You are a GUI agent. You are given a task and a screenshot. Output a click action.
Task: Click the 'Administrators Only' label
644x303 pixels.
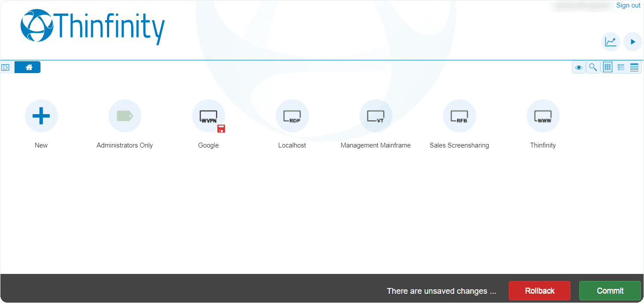(x=125, y=145)
